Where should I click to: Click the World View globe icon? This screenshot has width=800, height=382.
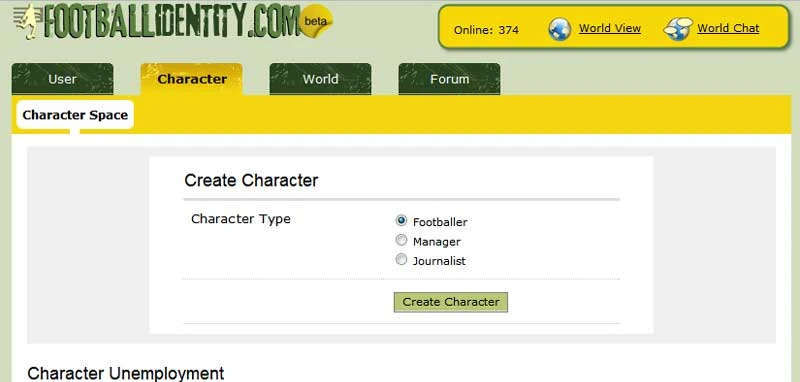(x=560, y=29)
